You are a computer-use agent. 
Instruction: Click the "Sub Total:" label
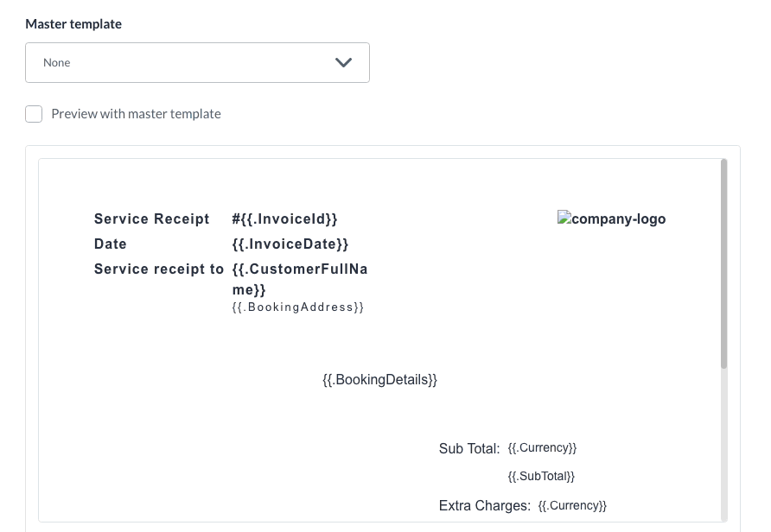pos(469,449)
